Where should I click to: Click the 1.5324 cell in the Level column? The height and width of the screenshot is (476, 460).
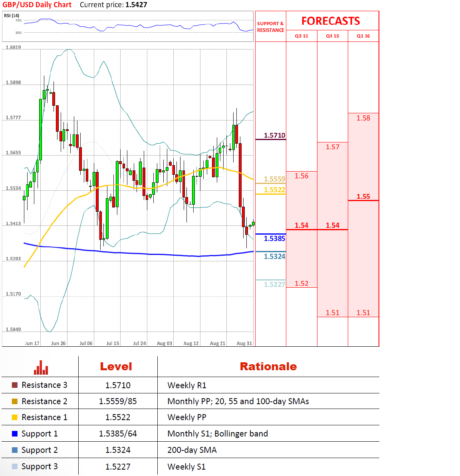[118, 450]
